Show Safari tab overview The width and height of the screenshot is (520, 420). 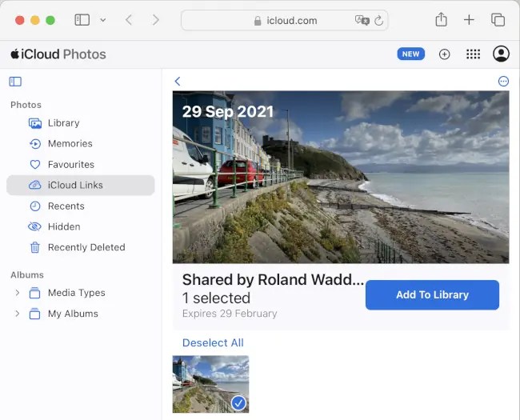tap(498, 20)
